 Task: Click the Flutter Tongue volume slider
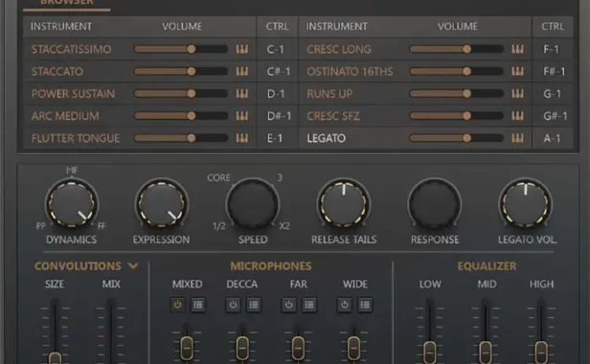click(181, 138)
